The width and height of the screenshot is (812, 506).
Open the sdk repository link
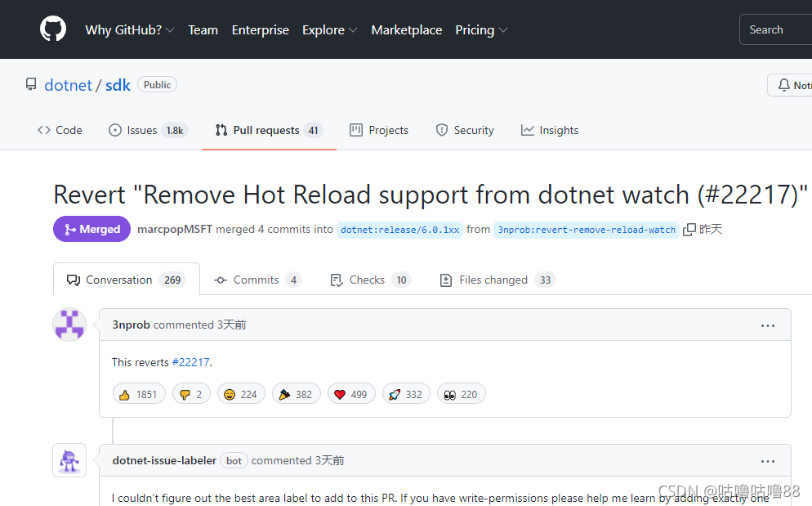(x=118, y=85)
